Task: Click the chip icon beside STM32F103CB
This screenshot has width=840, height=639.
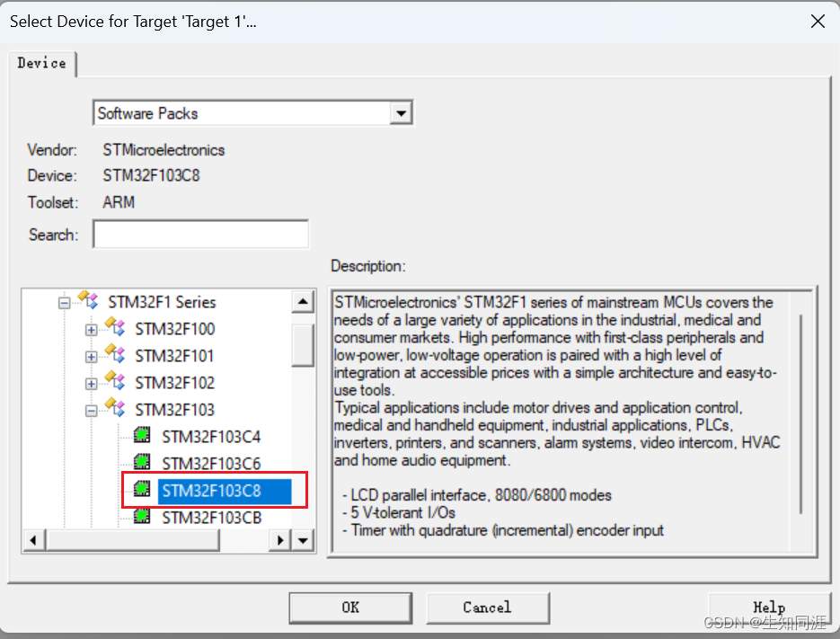Action: tap(141, 517)
